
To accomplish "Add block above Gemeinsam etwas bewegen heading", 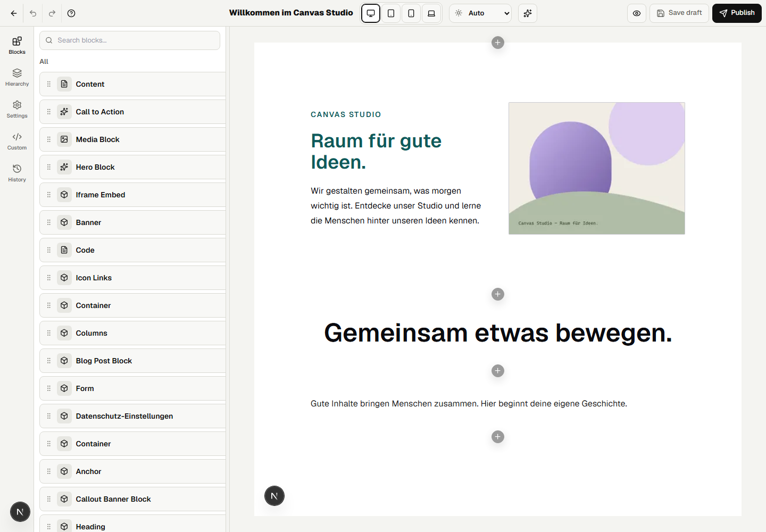I will [x=498, y=294].
